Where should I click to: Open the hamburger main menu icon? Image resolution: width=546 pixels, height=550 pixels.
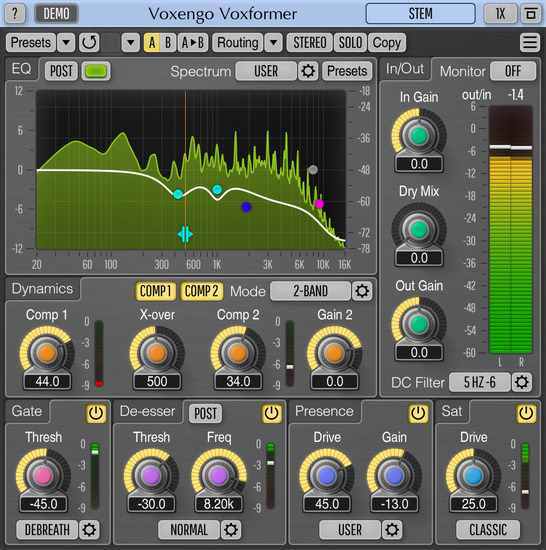530,43
